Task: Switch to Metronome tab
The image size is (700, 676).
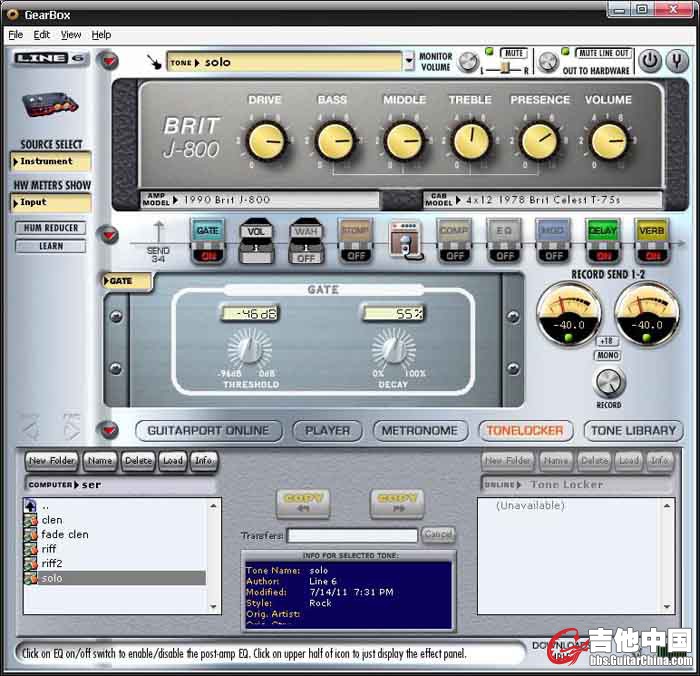Action: tap(420, 431)
